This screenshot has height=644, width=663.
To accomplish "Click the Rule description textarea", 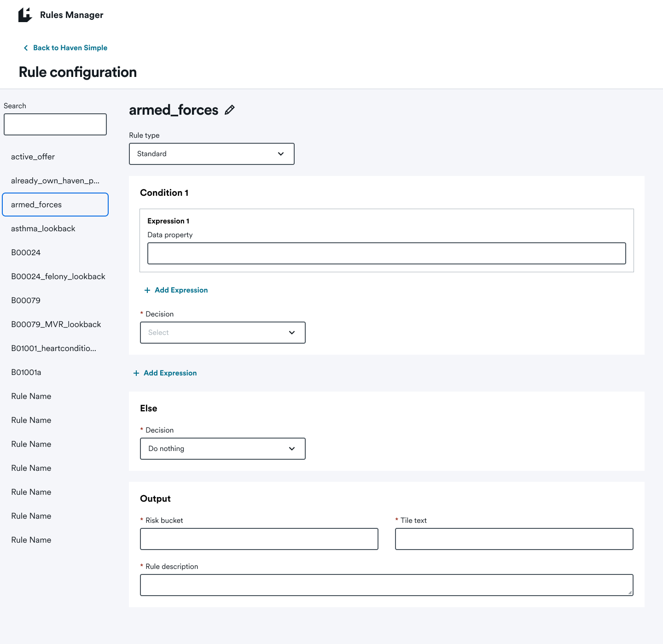I will click(x=386, y=585).
